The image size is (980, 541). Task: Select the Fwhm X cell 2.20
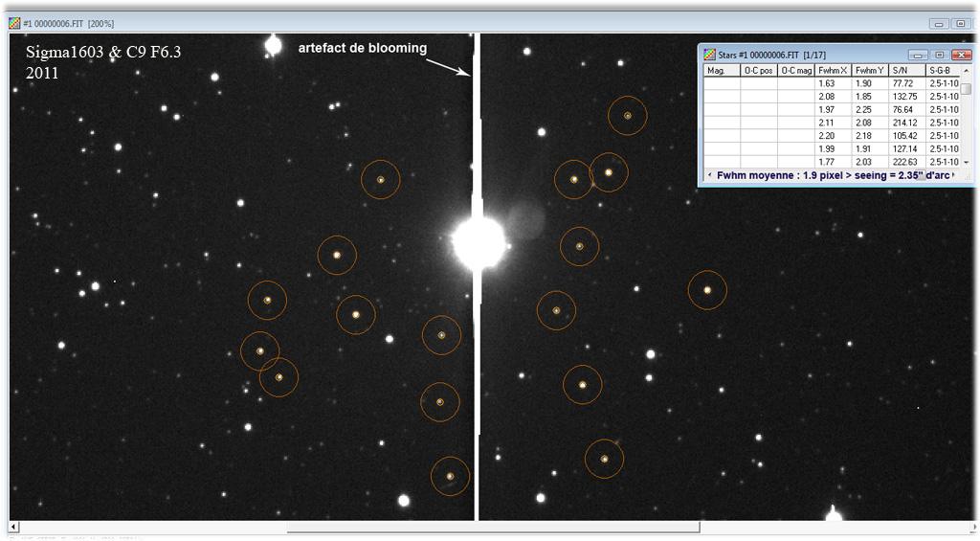pyautogui.click(x=834, y=136)
